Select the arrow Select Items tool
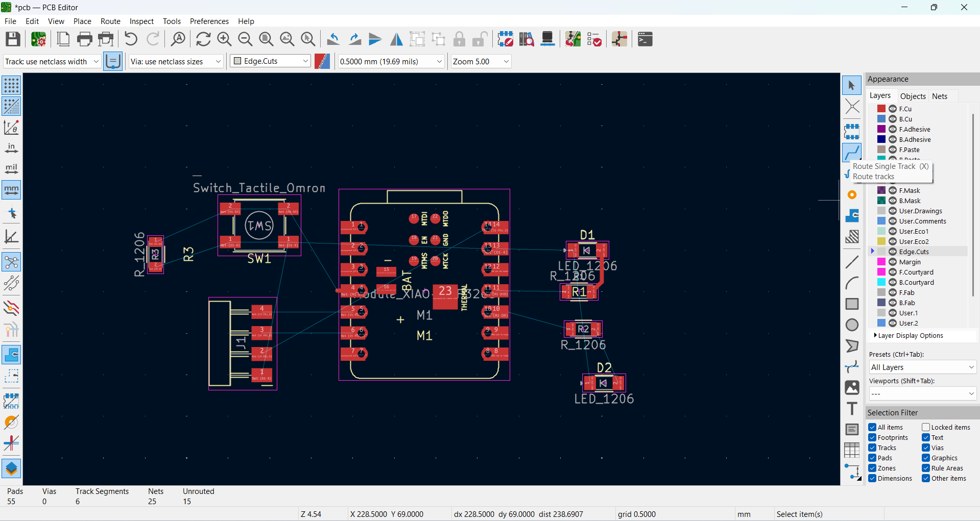 852,86
